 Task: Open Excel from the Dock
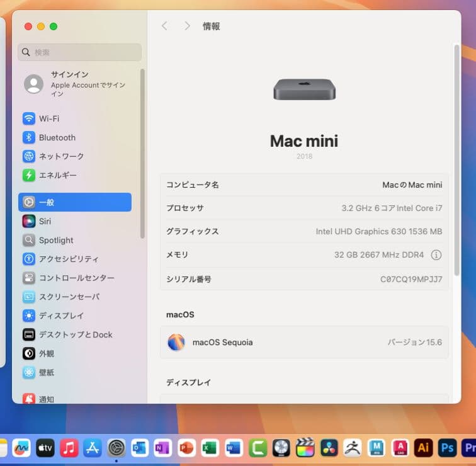210,448
